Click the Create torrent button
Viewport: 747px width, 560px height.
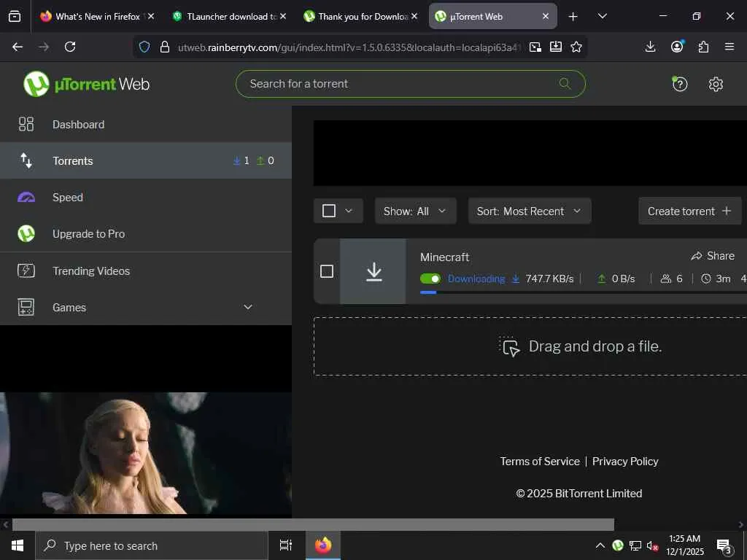click(689, 211)
